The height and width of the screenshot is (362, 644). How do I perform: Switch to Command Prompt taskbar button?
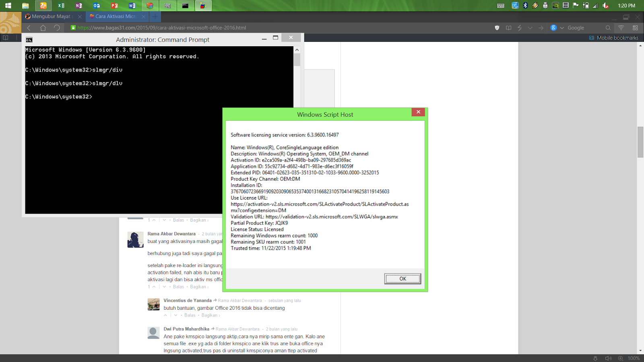[x=185, y=6]
